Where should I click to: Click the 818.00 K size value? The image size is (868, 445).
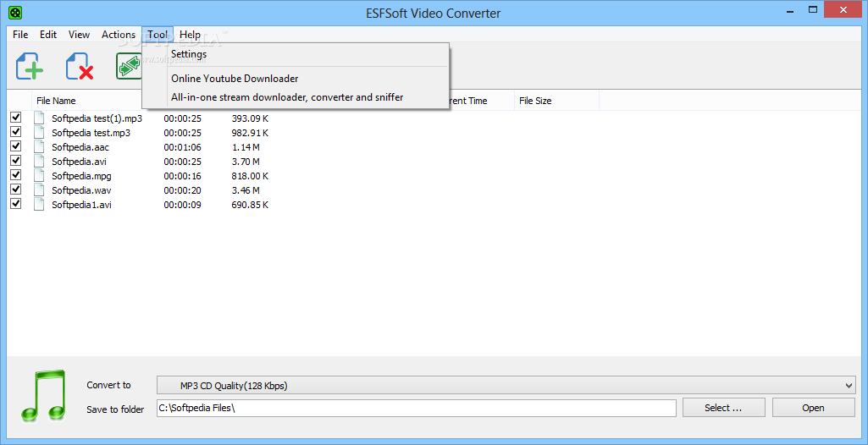click(250, 176)
